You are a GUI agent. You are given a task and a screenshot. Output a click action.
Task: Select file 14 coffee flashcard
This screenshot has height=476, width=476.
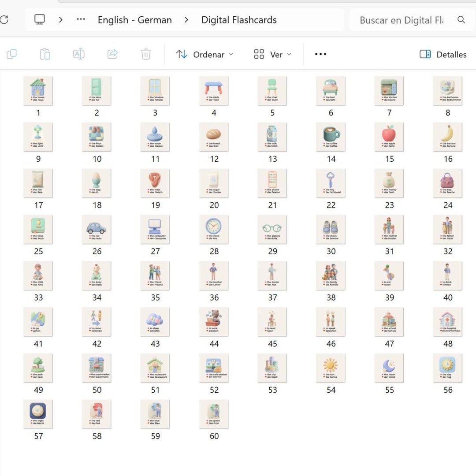pos(331,137)
